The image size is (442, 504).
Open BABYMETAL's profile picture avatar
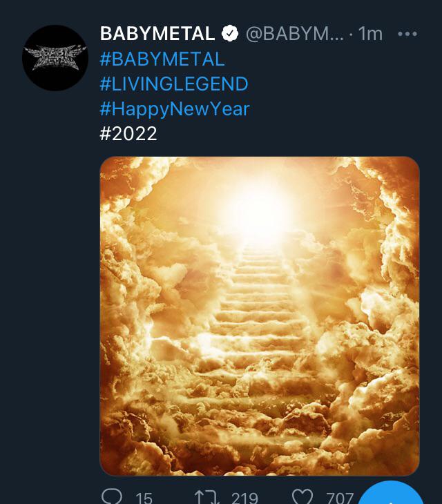click(x=55, y=58)
